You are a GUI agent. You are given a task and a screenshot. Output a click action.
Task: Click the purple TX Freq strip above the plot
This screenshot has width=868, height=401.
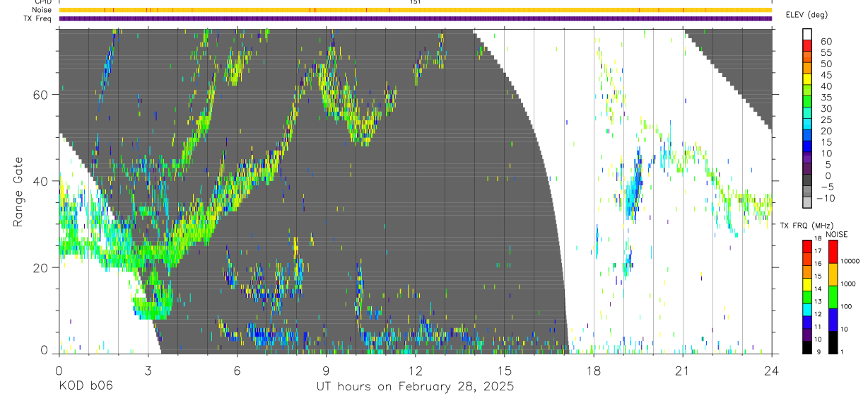point(415,18)
